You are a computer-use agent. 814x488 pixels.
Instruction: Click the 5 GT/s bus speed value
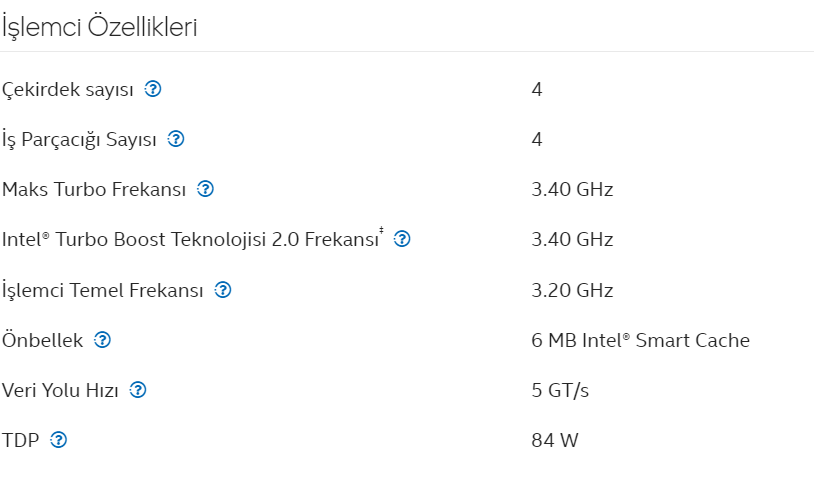(x=560, y=390)
